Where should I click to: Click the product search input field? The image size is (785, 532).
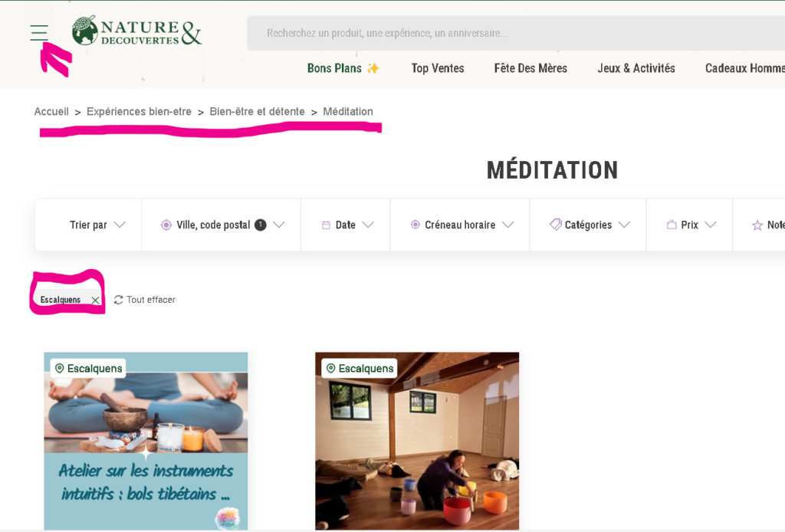[516, 33]
